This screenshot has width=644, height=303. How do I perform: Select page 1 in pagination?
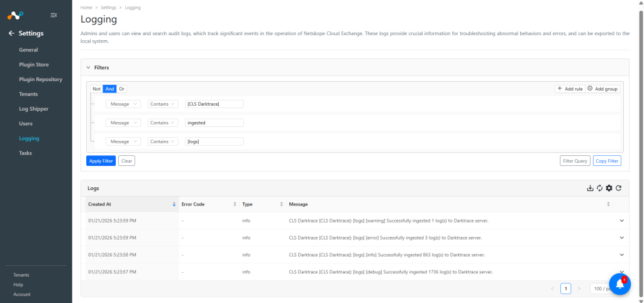565,289
